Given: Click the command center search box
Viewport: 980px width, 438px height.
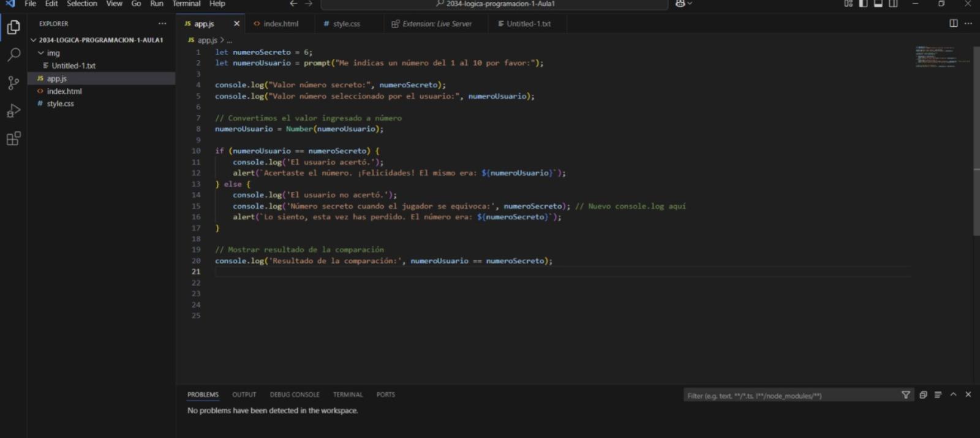Looking at the screenshot, I should click(494, 4).
